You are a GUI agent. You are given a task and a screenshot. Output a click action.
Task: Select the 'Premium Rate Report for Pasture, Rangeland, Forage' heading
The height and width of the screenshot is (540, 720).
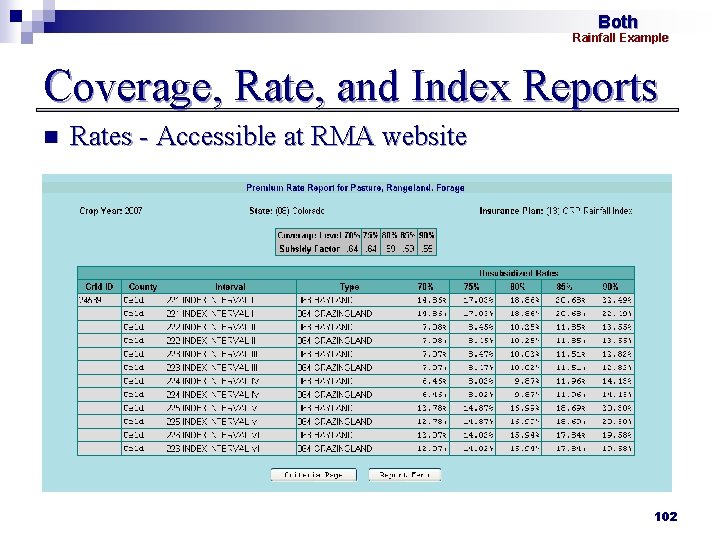click(x=355, y=188)
